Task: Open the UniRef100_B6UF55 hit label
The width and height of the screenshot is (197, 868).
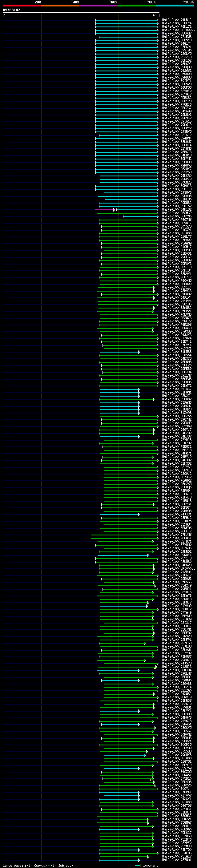Action: (176, 88)
